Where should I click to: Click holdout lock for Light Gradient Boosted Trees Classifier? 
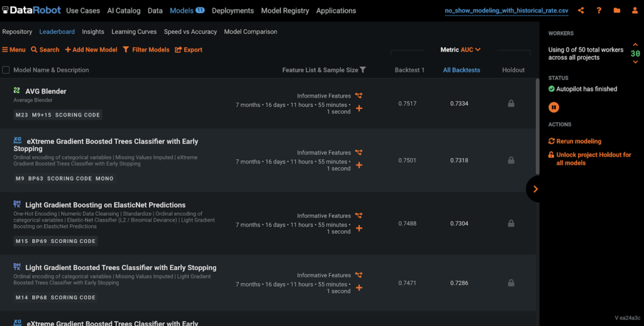(x=511, y=283)
